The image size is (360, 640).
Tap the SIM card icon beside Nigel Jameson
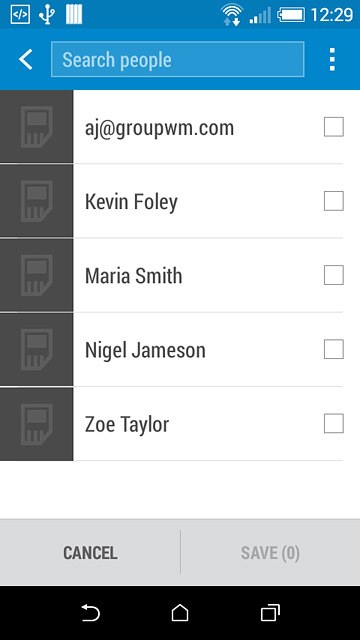tap(36, 350)
